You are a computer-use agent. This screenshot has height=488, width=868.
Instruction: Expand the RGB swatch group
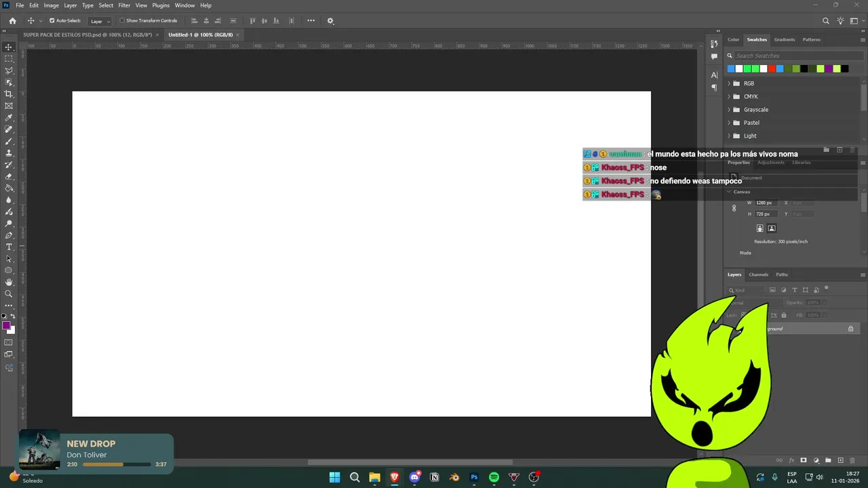click(729, 83)
